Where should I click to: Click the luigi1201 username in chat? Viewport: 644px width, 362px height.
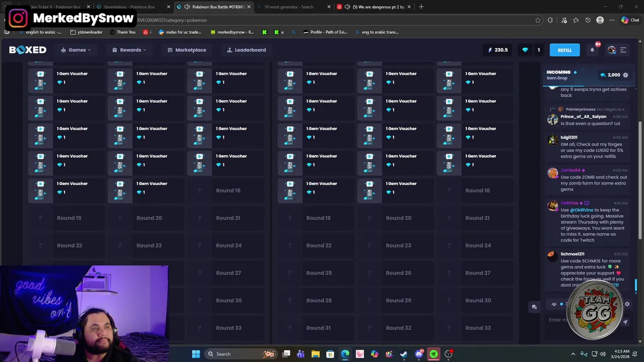[x=569, y=137]
